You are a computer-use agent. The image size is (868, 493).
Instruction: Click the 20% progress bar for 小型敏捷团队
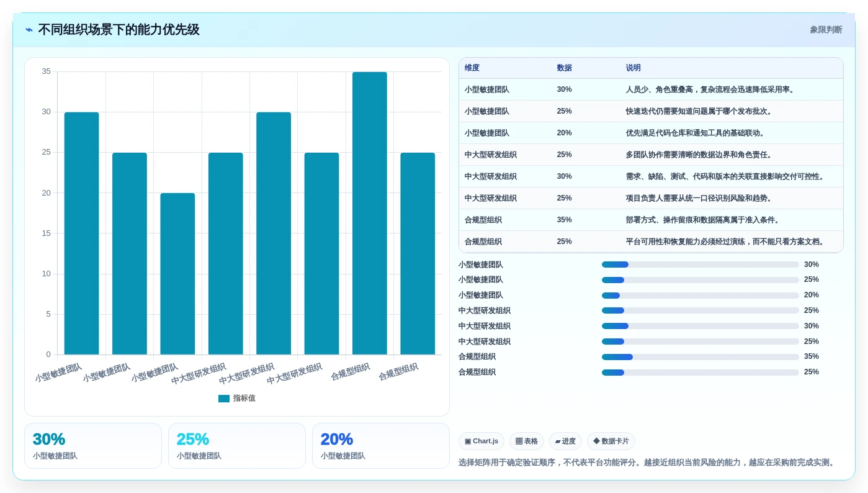(700, 296)
